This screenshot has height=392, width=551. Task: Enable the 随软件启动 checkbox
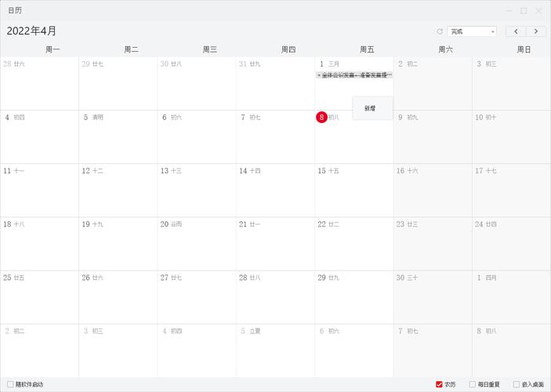coord(10,384)
